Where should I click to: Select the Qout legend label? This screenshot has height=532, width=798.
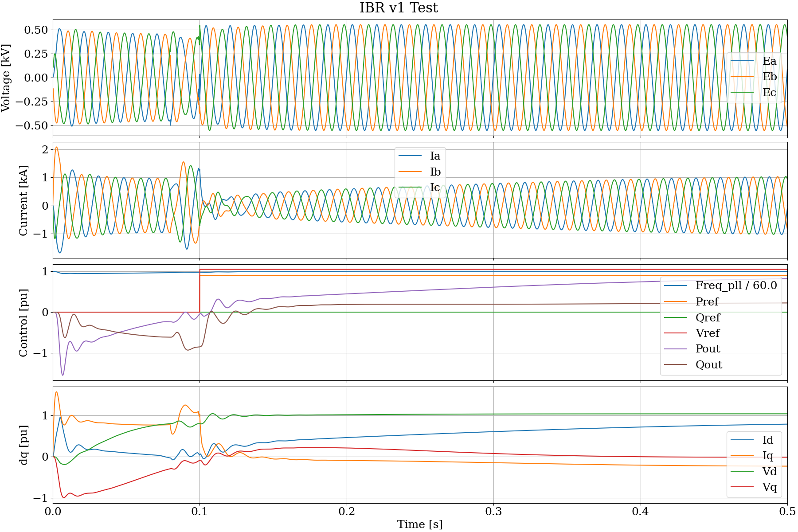click(709, 365)
